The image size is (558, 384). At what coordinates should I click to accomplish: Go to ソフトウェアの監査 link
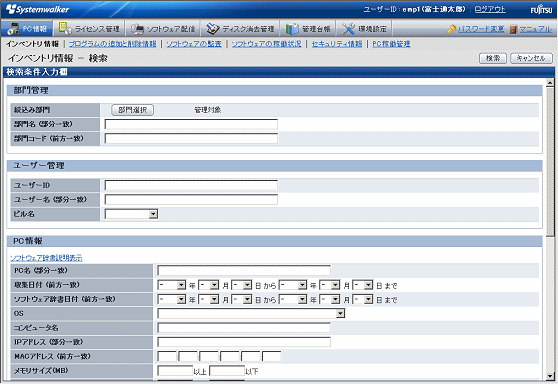pos(194,44)
